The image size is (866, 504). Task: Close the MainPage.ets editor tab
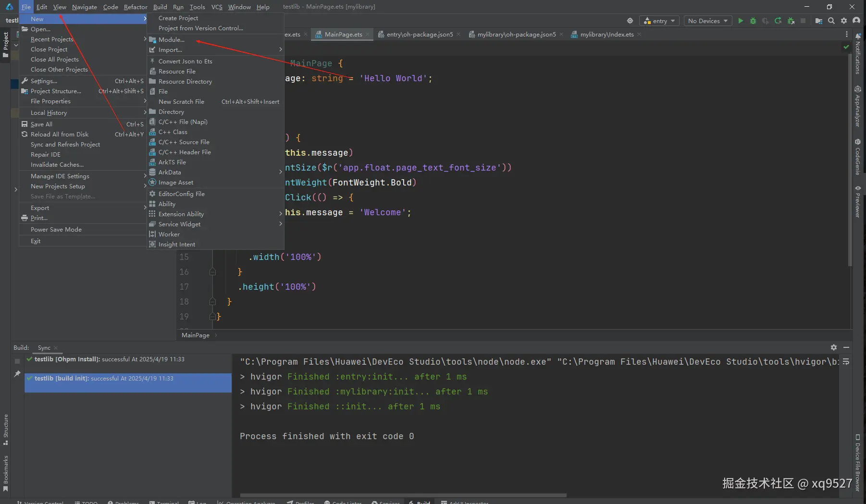[368, 35]
